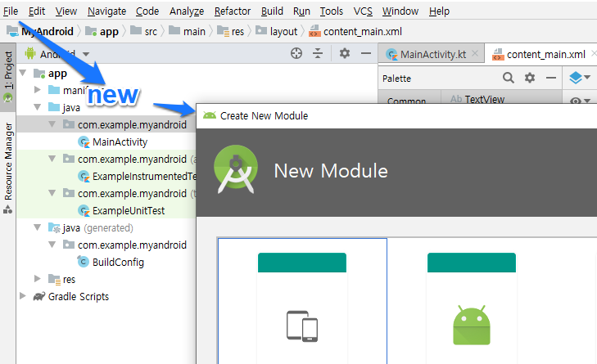The height and width of the screenshot is (364, 597).
Task: Expand the manifests folder
Action: point(38,90)
